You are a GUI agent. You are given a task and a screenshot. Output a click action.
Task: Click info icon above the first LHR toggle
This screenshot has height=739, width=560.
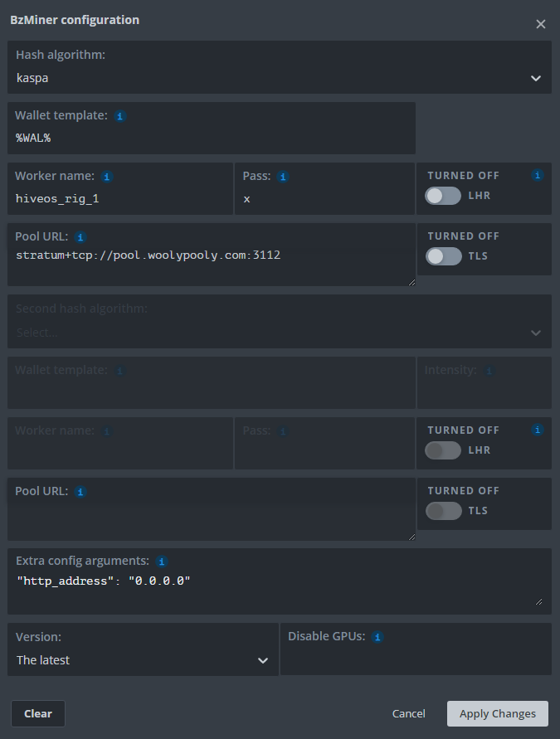point(538,176)
